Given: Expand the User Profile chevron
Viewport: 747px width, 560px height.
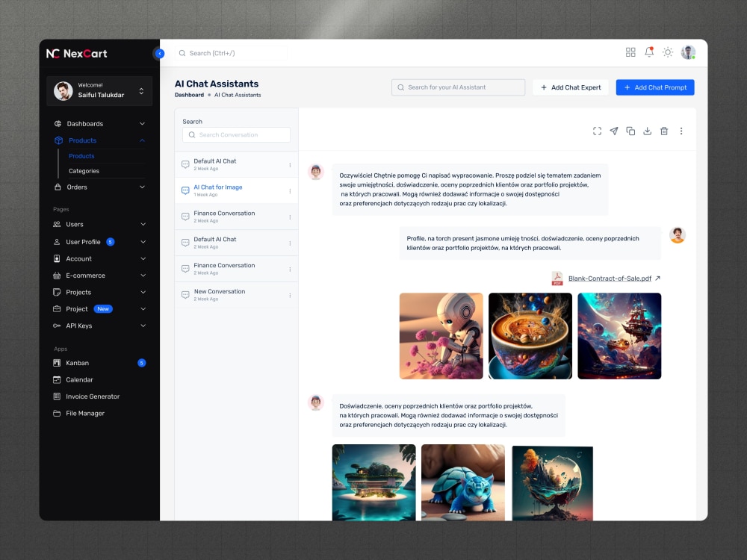Looking at the screenshot, I should [x=143, y=241].
